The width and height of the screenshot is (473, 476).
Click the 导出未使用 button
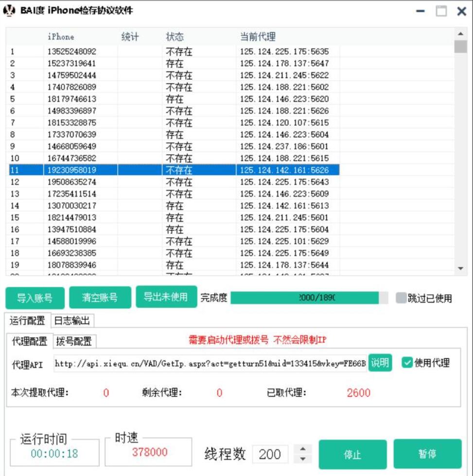coord(166,297)
